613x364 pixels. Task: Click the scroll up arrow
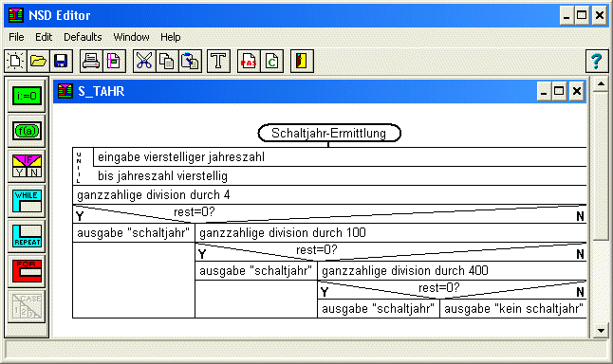pyautogui.click(x=601, y=84)
